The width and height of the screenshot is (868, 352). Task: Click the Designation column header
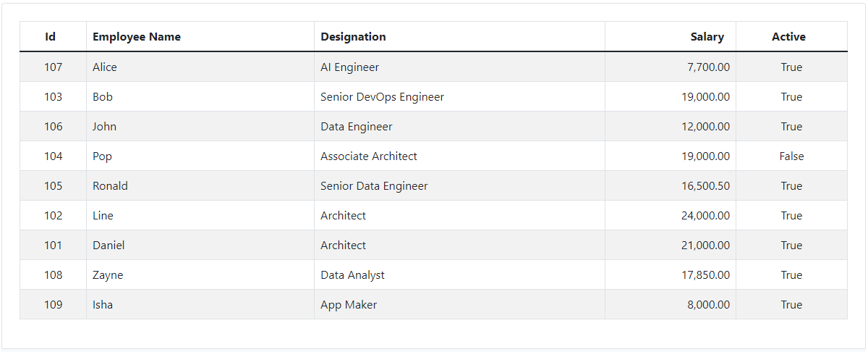353,37
